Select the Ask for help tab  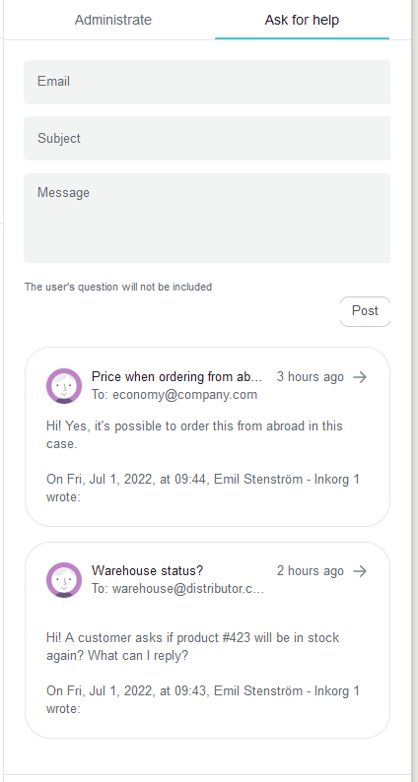[302, 20]
